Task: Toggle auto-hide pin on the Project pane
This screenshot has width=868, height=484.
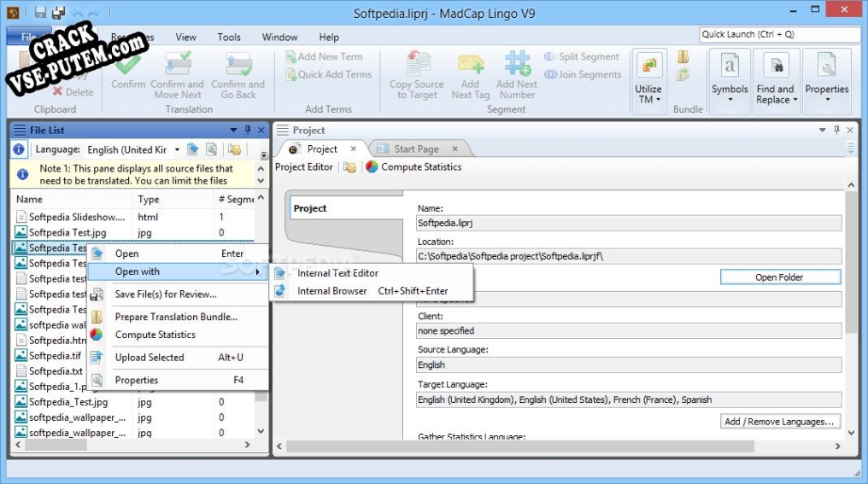Action: (836, 130)
